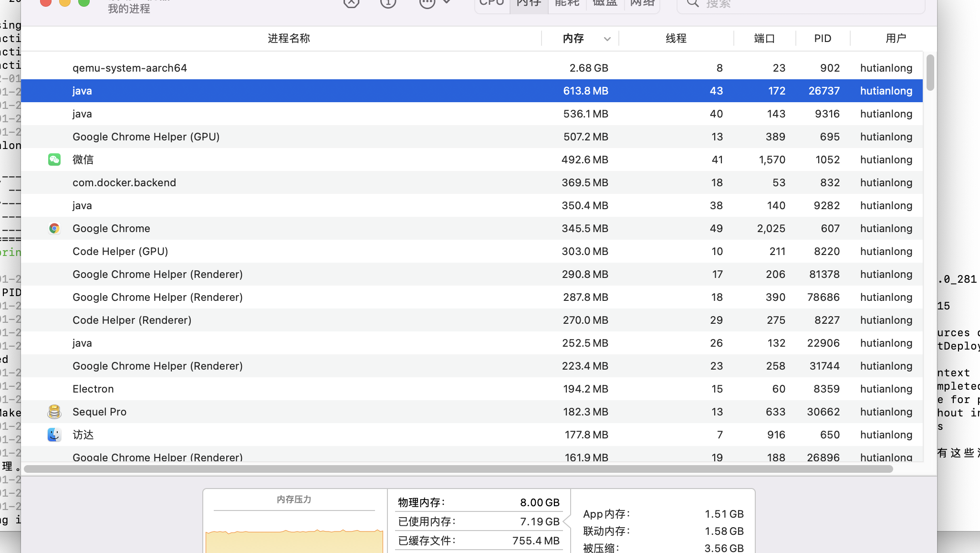Toggle memory column sort order chevron
Viewport: 980px width, 553px height.
pos(607,39)
